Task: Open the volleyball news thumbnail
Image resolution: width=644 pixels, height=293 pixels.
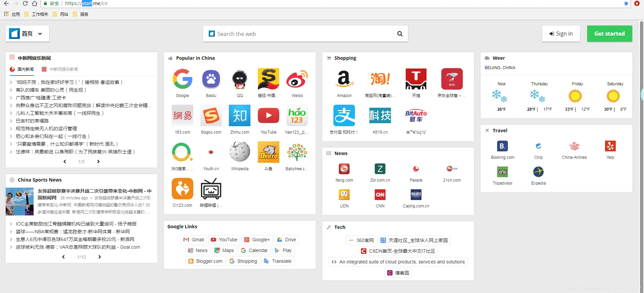Action: point(19,201)
